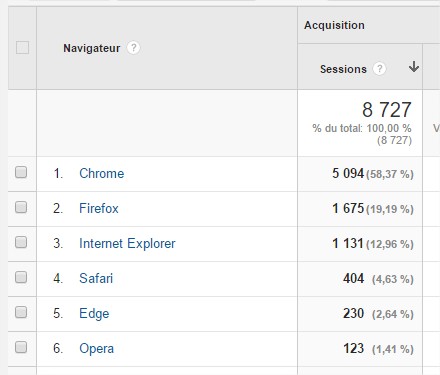Check the Firefox row checkbox
Viewport: 440px width, 375px height.
(x=21, y=207)
